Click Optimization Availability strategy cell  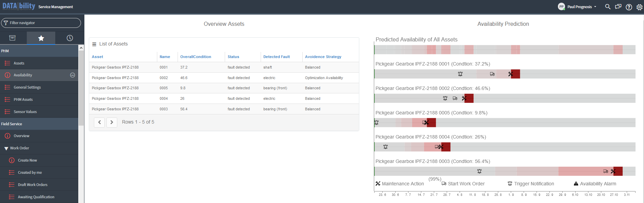tap(324, 78)
